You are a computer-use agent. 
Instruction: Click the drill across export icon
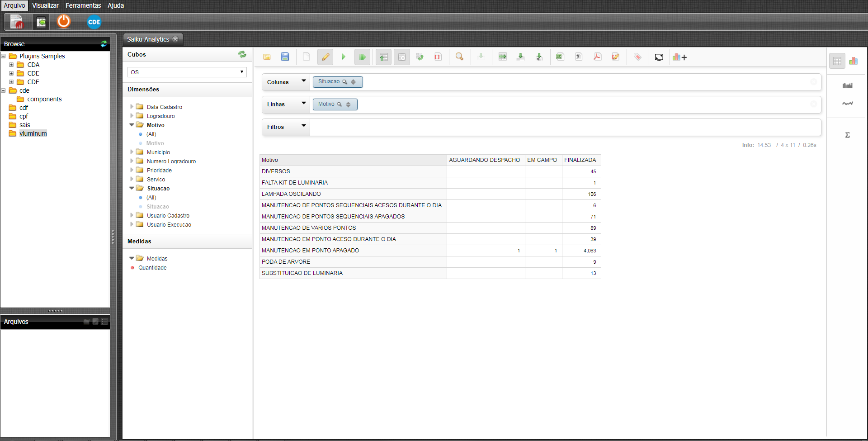(x=502, y=57)
